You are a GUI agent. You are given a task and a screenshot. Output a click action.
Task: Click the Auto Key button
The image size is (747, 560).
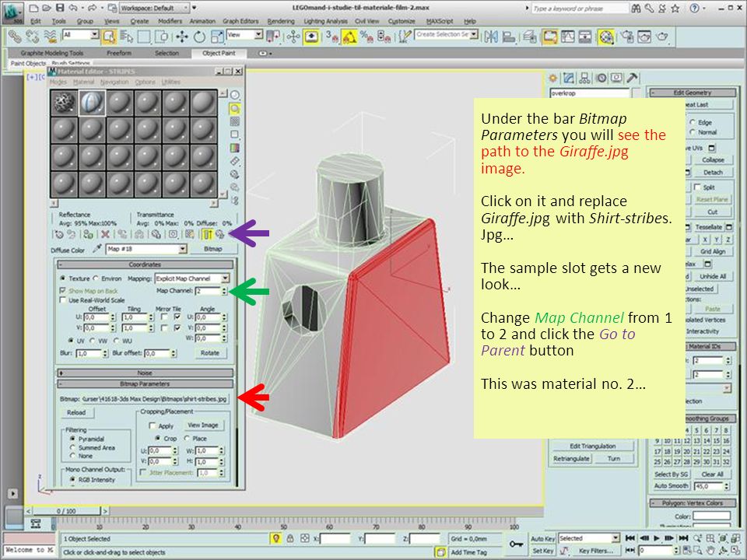(542, 538)
